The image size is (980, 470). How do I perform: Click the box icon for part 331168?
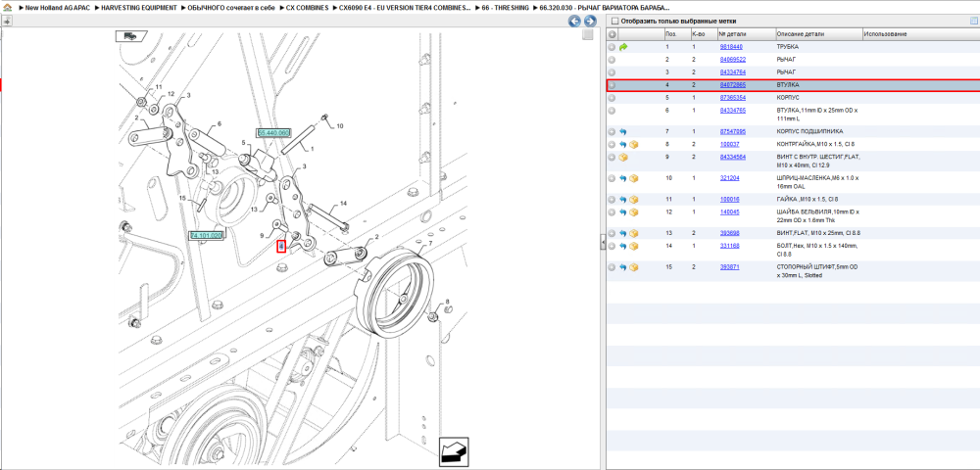pos(634,246)
